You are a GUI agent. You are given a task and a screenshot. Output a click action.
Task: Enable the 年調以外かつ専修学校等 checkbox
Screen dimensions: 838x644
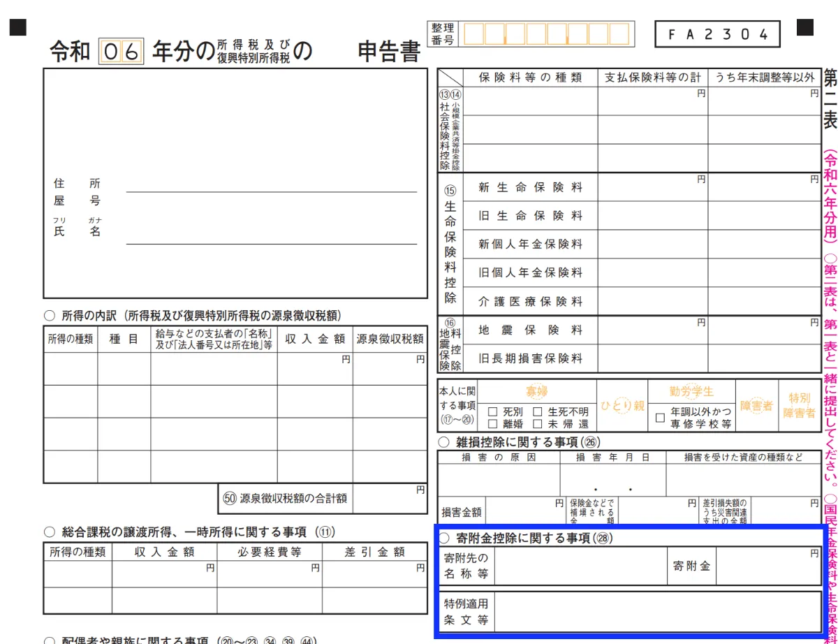[660, 418]
